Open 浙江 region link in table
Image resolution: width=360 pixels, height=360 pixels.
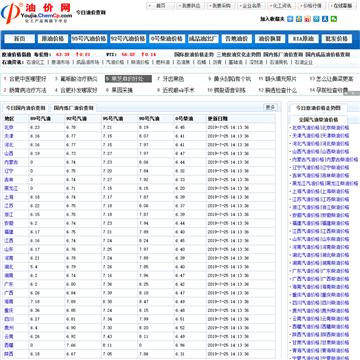pos(9,214)
